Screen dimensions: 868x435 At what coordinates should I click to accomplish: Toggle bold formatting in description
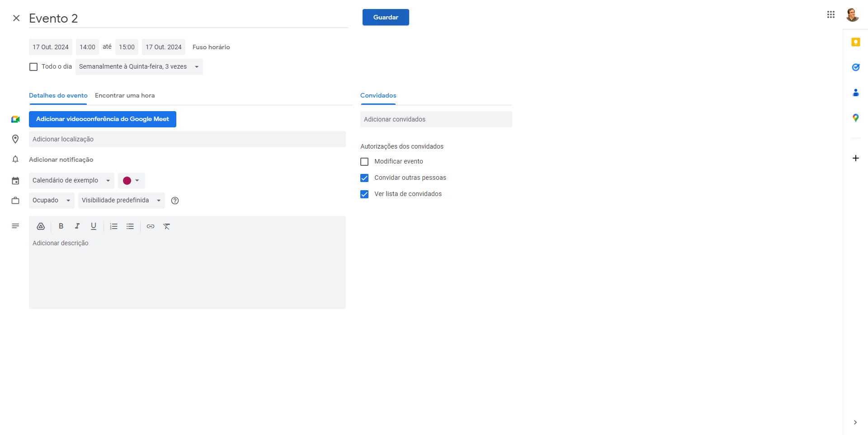tap(61, 226)
